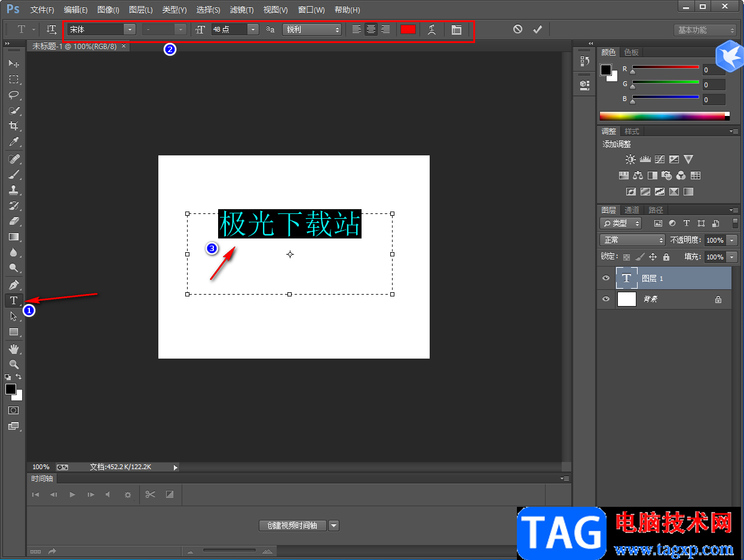Image resolution: width=744 pixels, height=560 pixels.
Task: Select the Hand tool
Action: [13, 348]
